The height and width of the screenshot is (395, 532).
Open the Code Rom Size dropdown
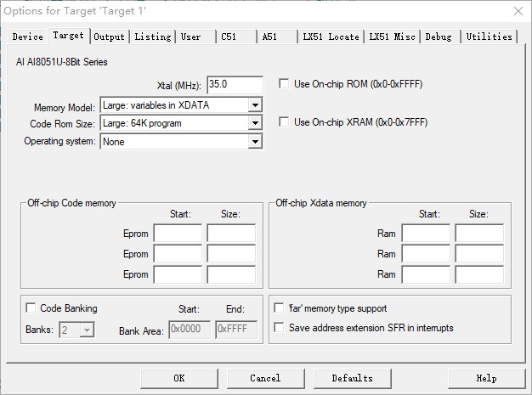(255, 124)
